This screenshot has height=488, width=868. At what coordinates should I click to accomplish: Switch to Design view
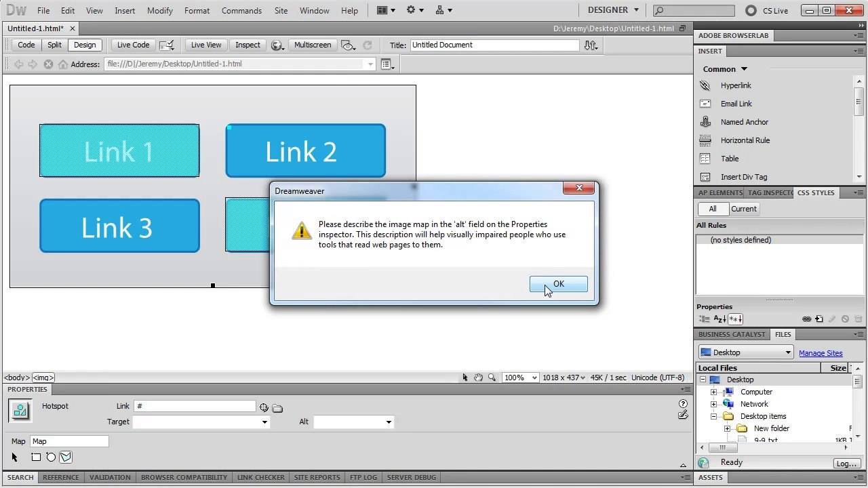pos(85,45)
